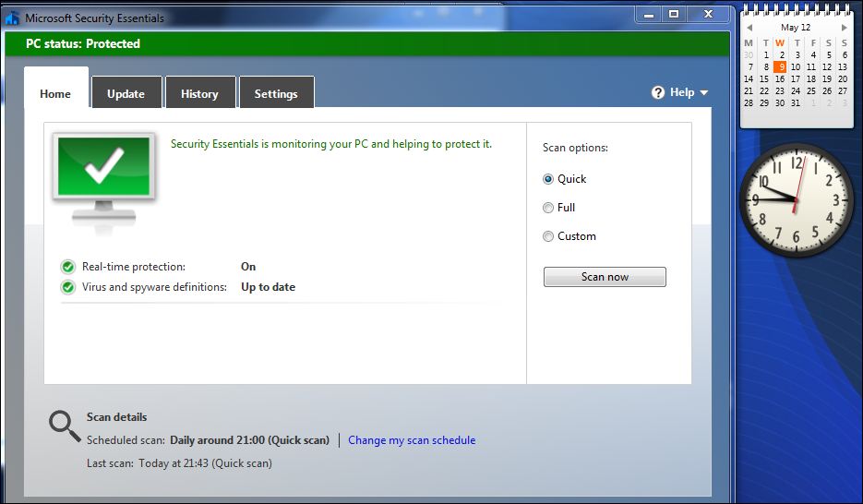Select the Full scan option
The height and width of the screenshot is (504, 863).
tap(547, 208)
